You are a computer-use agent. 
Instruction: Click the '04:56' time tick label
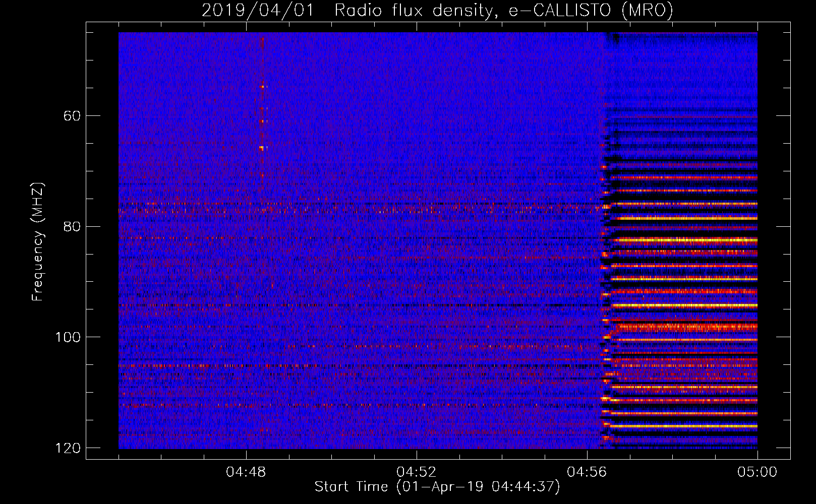pyautogui.click(x=587, y=472)
